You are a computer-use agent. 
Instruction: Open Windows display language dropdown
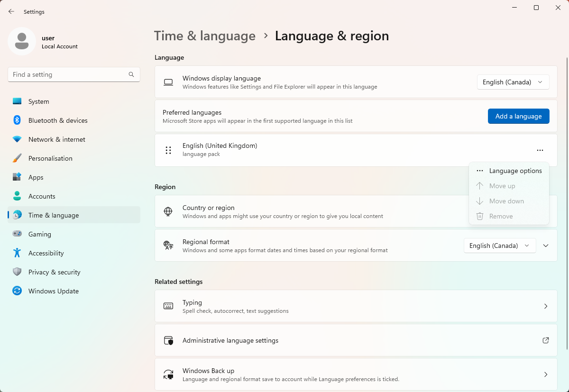pyautogui.click(x=513, y=82)
